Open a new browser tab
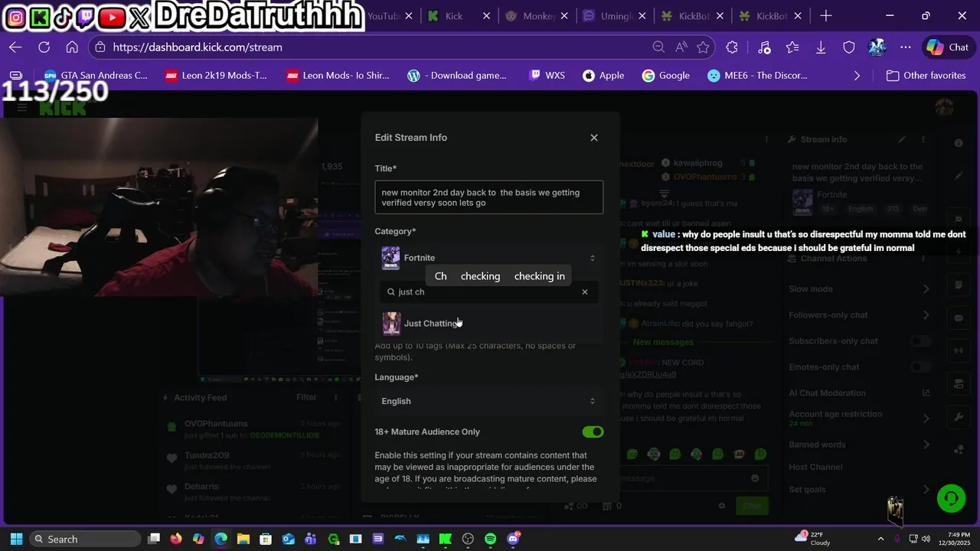 pyautogui.click(x=825, y=16)
